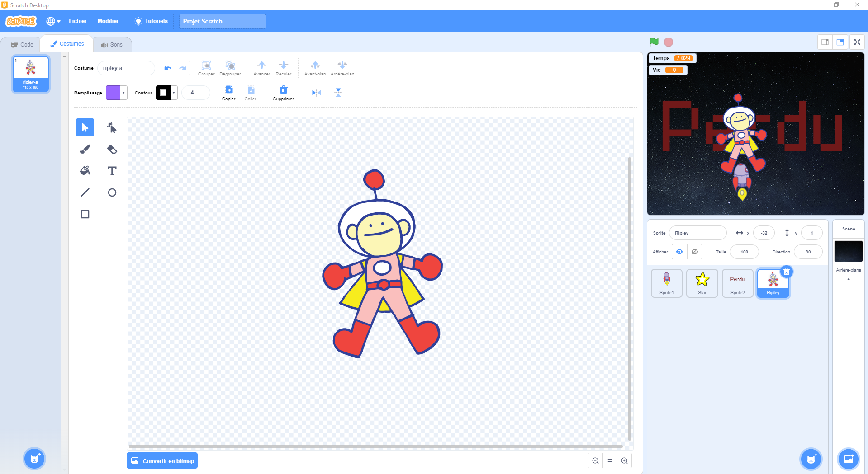
Task: Click the green flag to run
Action: (654, 42)
